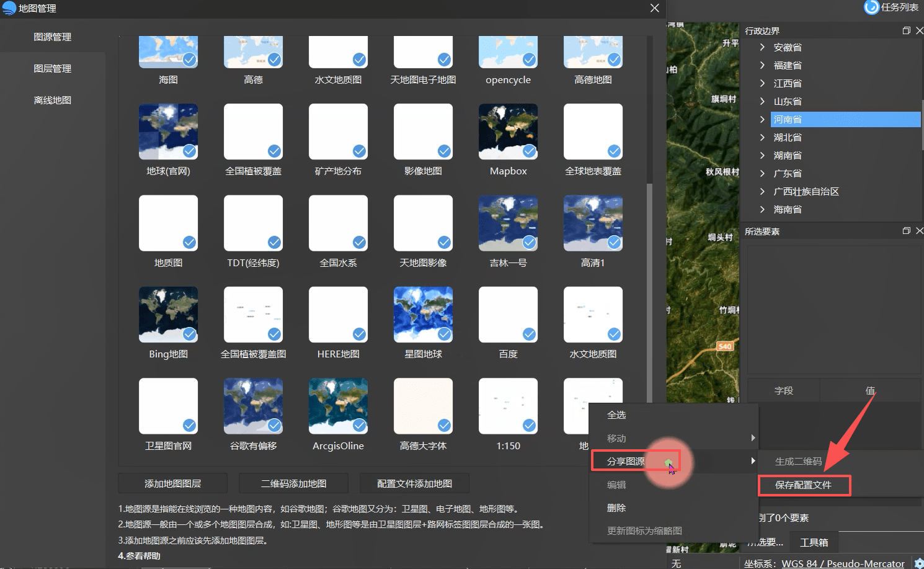Uncheck the 地质图 source checkmark
The height and width of the screenshot is (569, 924).
coord(189,243)
